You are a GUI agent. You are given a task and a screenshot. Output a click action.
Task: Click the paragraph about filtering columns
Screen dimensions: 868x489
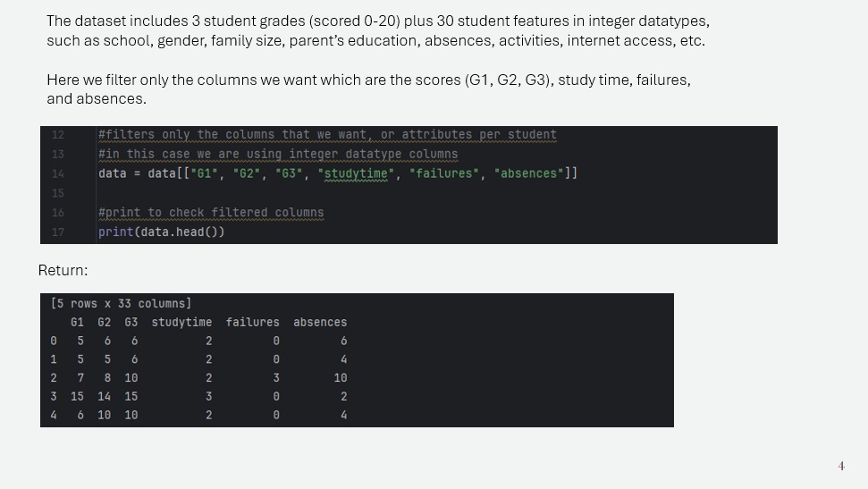pos(368,89)
